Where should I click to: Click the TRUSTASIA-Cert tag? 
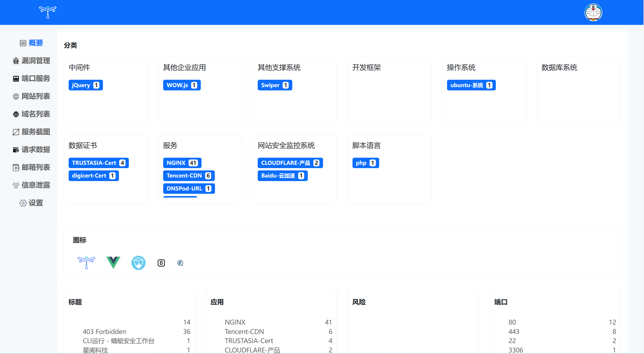99,163
